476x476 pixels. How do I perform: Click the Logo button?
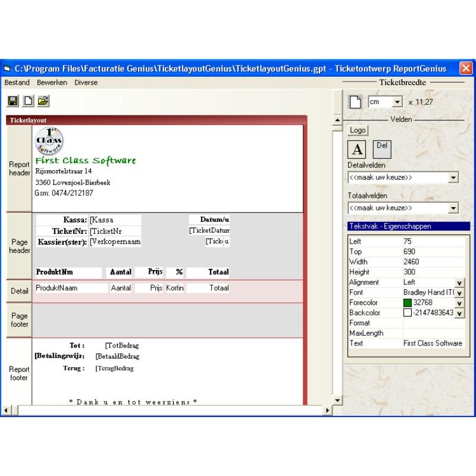click(358, 130)
